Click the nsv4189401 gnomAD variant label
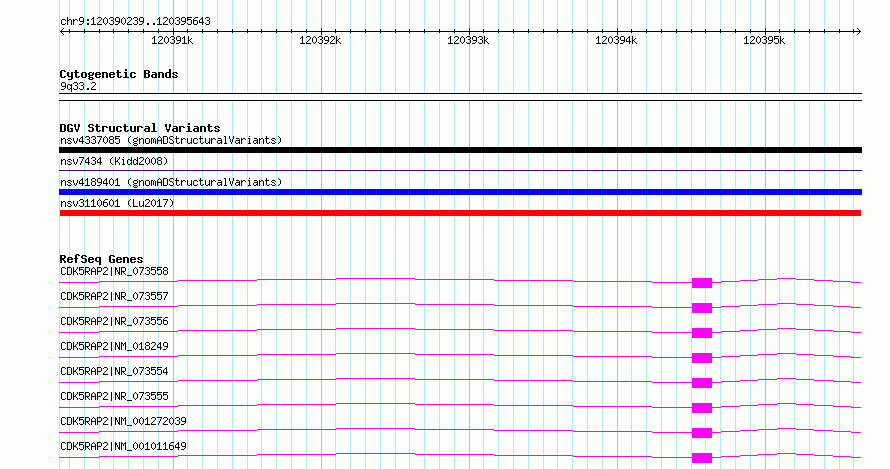 click(x=171, y=182)
